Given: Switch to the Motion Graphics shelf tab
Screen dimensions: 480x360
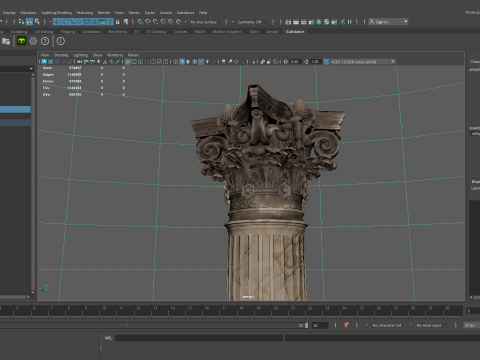Looking at the screenshot, I should (x=227, y=32).
